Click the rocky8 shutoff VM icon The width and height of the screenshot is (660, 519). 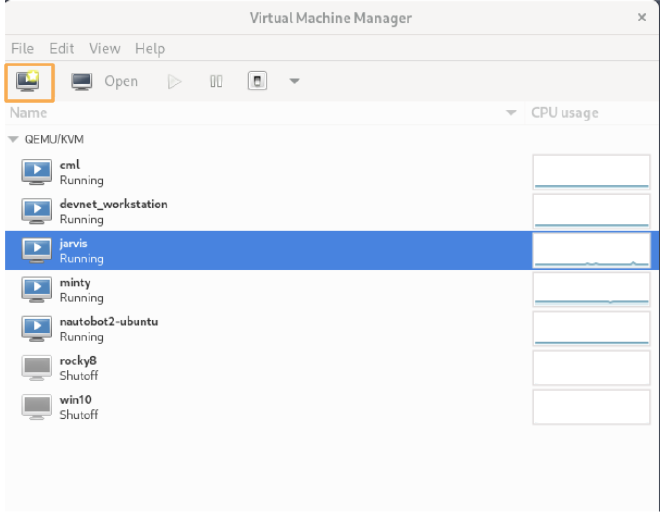click(37, 368)
